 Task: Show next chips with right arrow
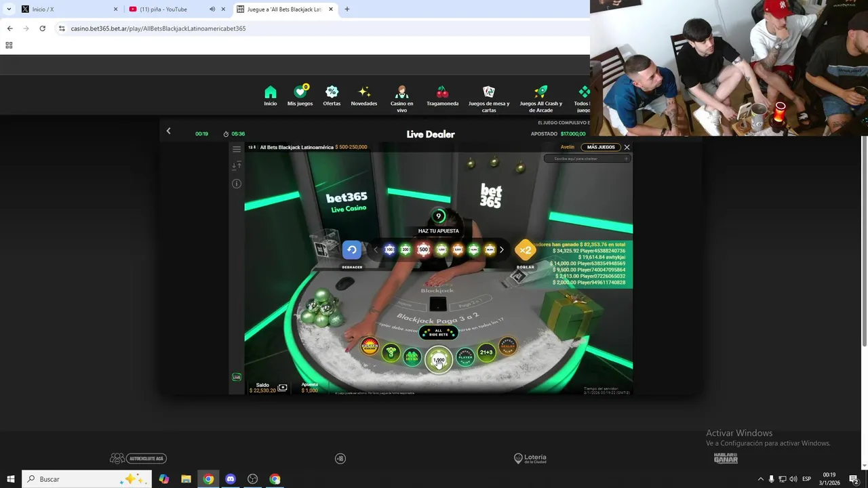[x=501, y=250]
